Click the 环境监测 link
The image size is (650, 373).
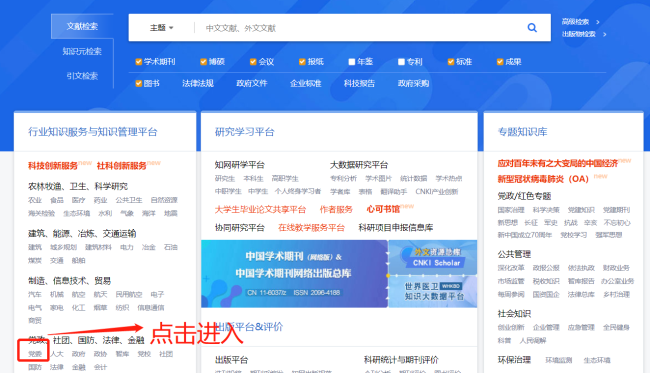(x=559, y=361)
